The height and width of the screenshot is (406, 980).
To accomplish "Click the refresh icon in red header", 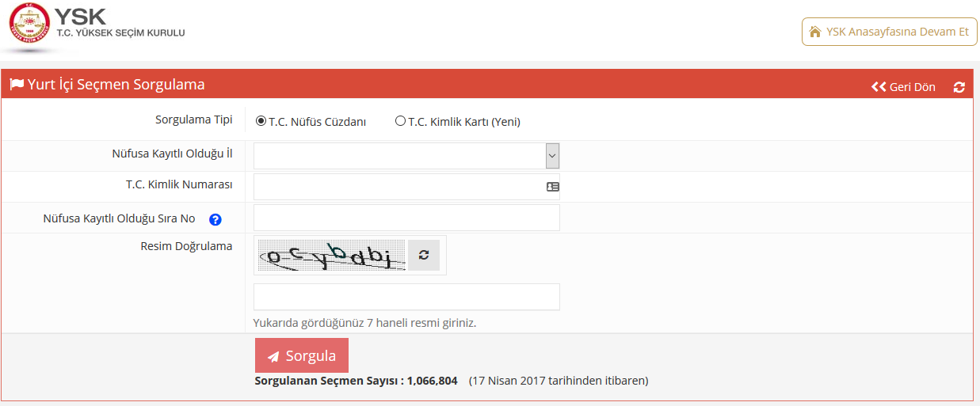I will pyautogui.click(x=959, y=87).
